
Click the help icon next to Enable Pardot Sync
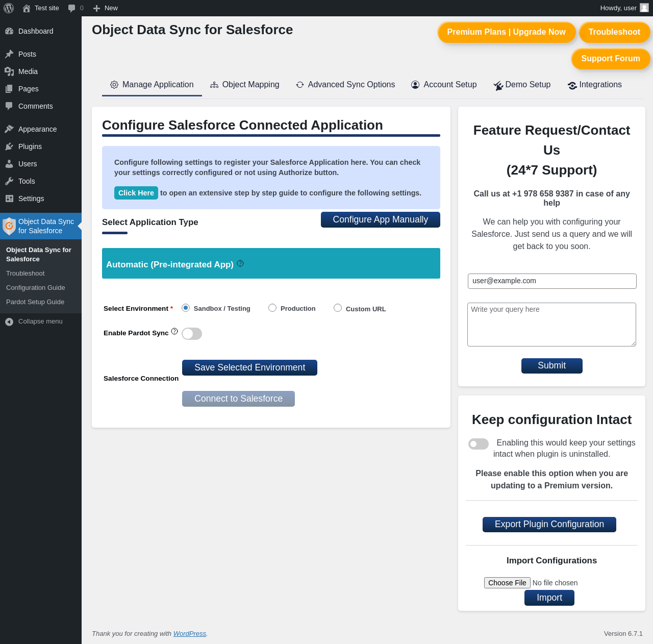click(x=174, y=331)
